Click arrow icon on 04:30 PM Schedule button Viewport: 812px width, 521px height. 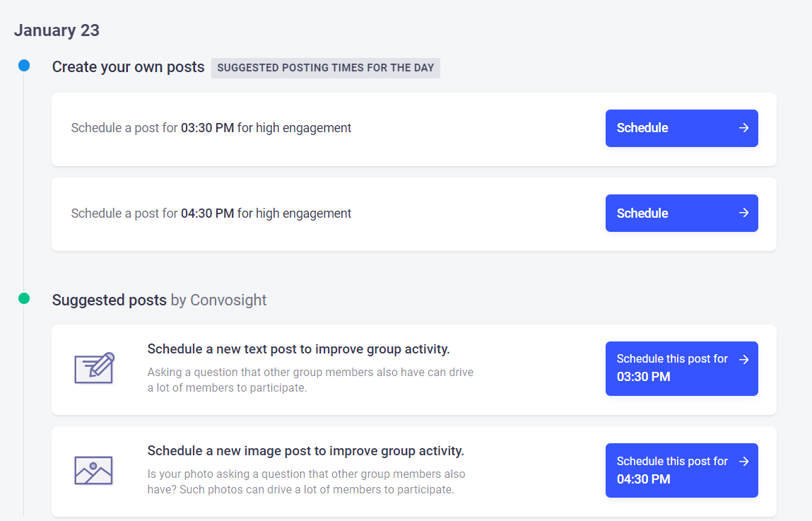[743, 213]
